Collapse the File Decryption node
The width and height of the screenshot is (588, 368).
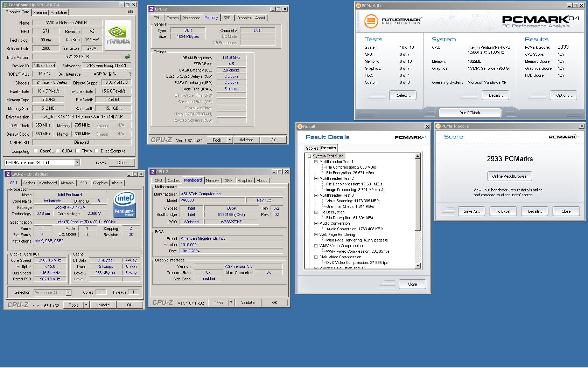pyautogui.click(x=316, y=212)
